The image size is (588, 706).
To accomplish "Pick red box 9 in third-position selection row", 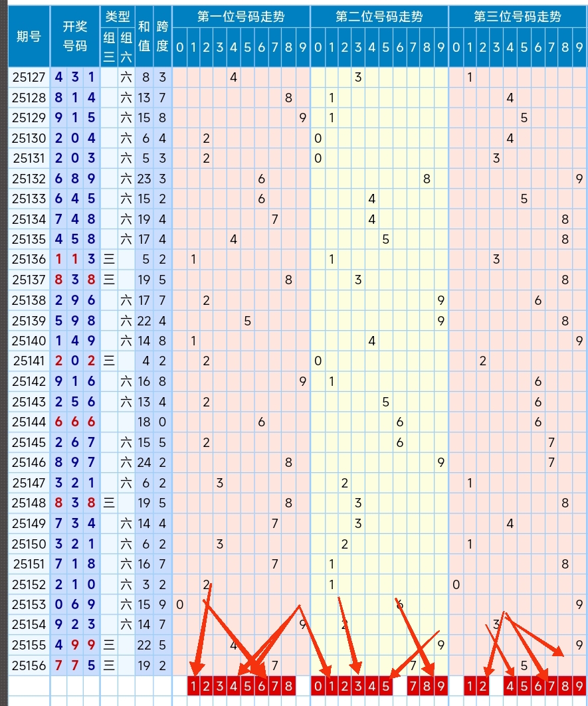I will click(579, 686).
